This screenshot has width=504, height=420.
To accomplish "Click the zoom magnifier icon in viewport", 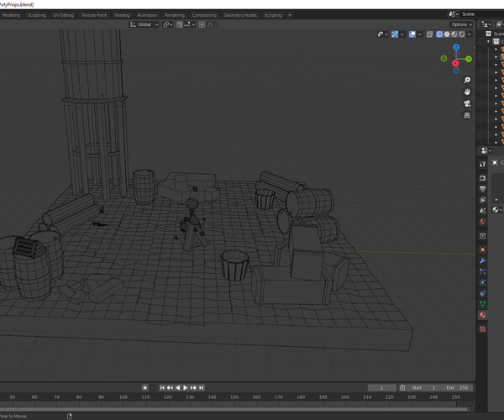I will (467, 80).
